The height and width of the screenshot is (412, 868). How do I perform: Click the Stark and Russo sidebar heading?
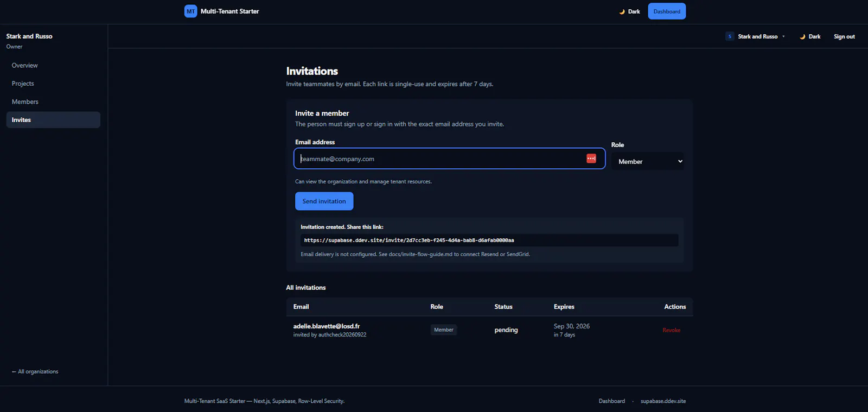click(29, 36)
